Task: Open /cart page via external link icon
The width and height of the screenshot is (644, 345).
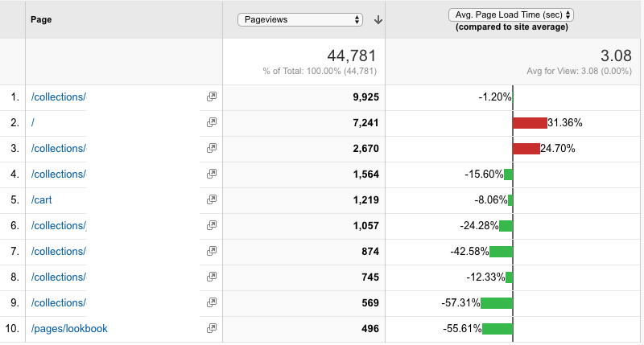Action: point(212,199)
